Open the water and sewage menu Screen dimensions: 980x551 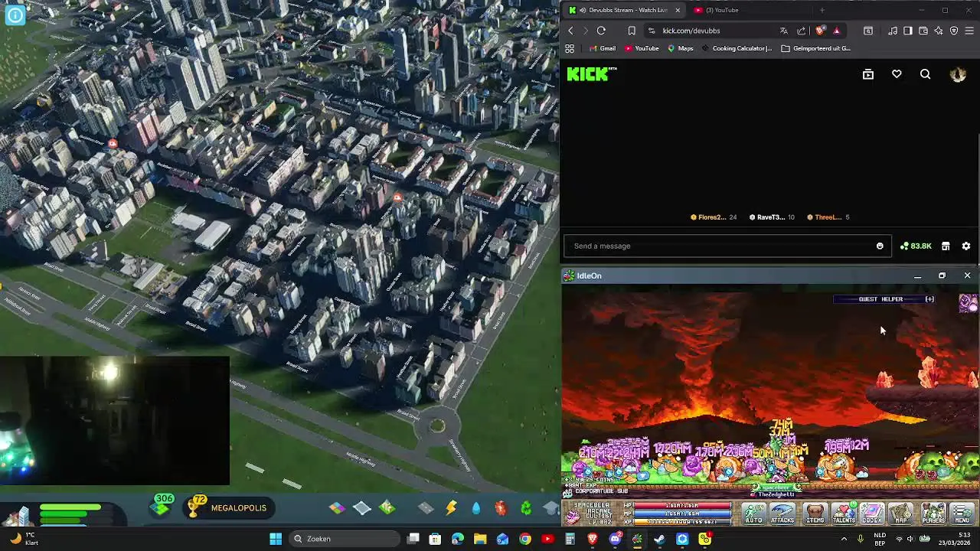coord(476,508)
